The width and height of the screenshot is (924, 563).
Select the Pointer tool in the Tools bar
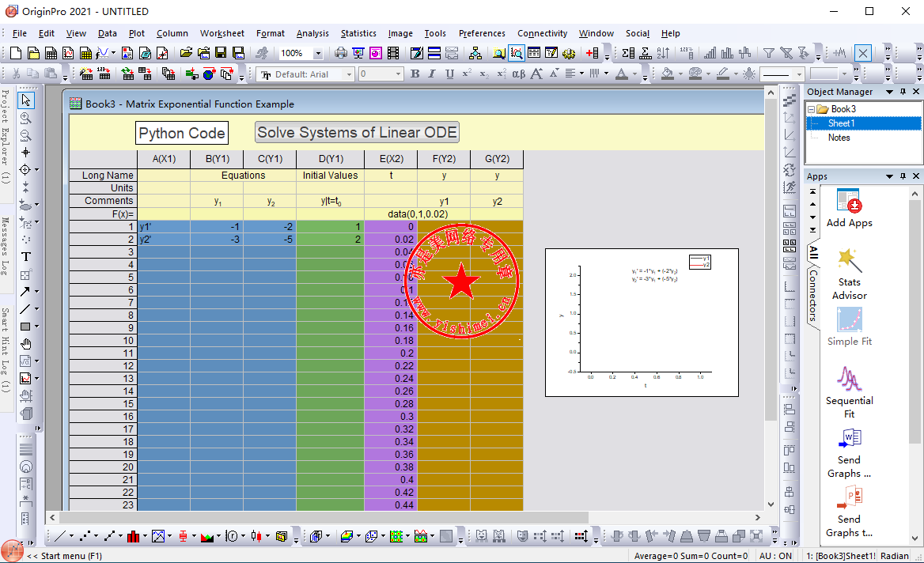pos(26,100)
